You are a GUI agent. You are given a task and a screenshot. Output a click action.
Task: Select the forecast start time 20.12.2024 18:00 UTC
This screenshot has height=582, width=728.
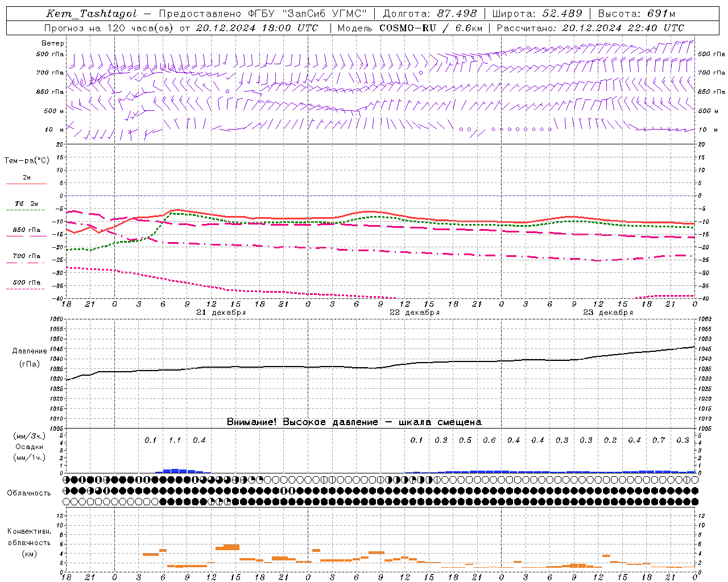(x=257, y=28)
